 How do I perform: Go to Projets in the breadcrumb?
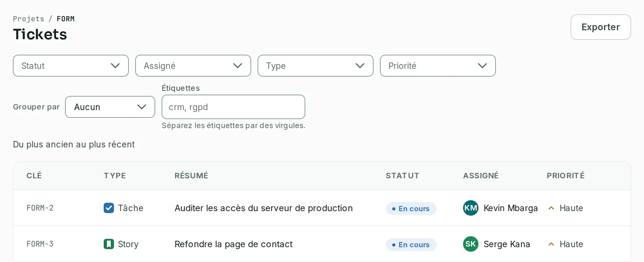tap(29, 19)
